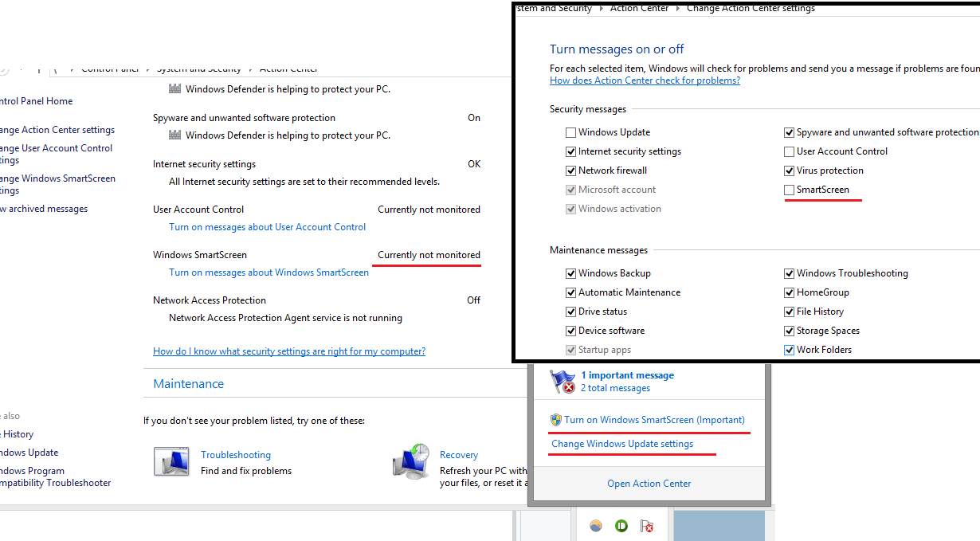The image size is (980, 541).
Task: Click the Turn messages on or off heading
Action: 617,49
